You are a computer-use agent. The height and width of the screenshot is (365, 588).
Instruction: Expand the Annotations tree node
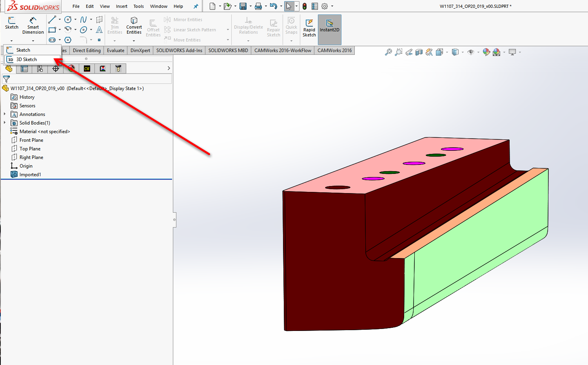pos(5,114)
